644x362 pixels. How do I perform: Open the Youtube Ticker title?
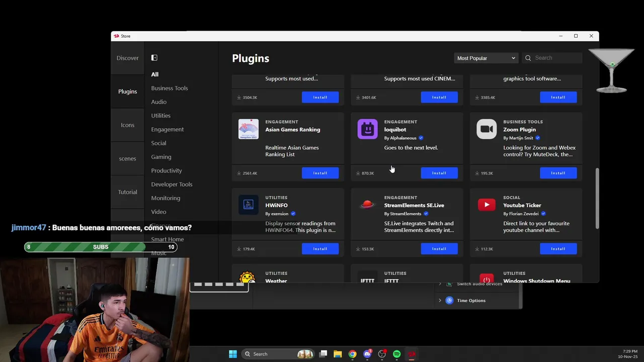click(522, 205)
